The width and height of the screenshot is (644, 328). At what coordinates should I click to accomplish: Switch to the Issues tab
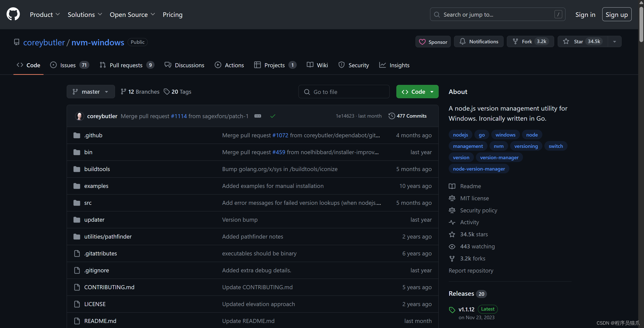[69, 65]
